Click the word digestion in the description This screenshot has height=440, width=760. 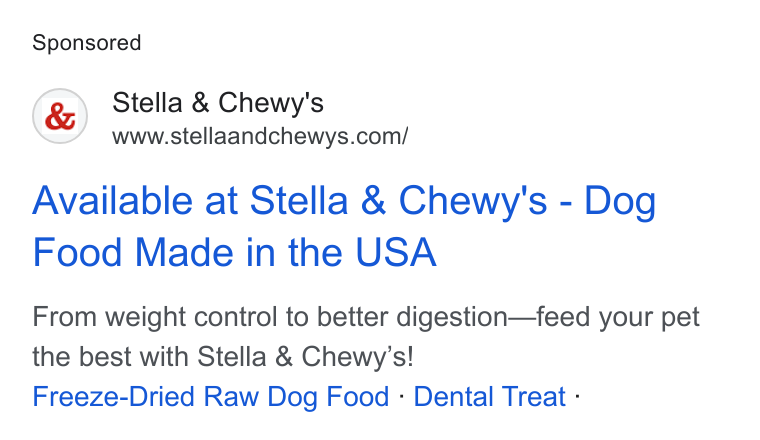point(452,318)
